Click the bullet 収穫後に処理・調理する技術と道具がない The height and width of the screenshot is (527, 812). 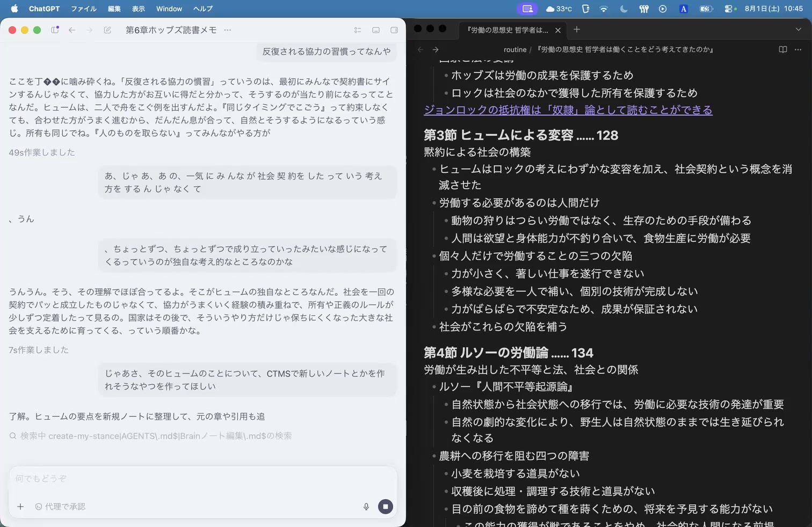pyautogui.click(x=553, y=492)
